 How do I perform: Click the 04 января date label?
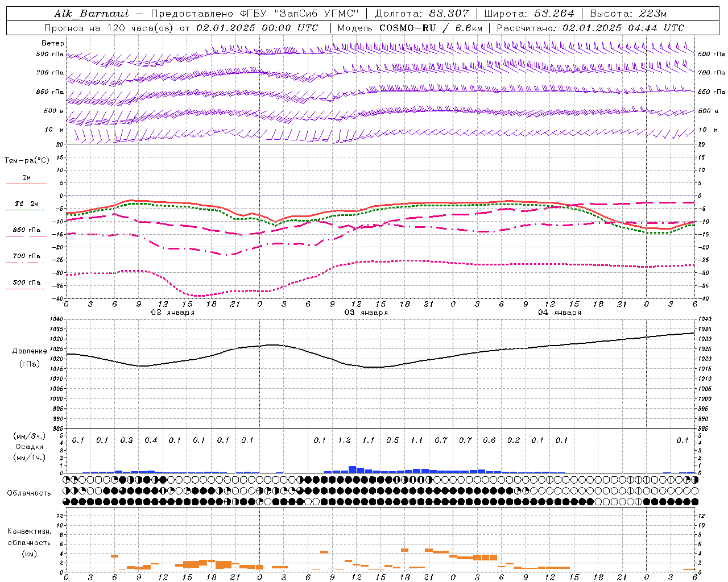pyautogui.click(x=560, y=313)
